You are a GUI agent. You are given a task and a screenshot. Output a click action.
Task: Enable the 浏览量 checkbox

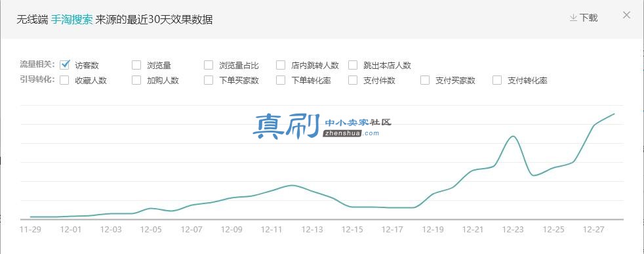pos(136,65)
